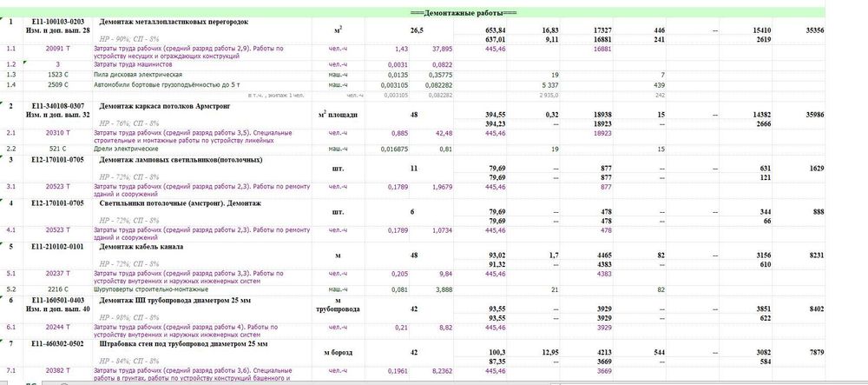The image size is (868, 385).
Task: Select the code cell "Е11-340108-0307"
Action: pyautogui.click(x=57, y=106)
